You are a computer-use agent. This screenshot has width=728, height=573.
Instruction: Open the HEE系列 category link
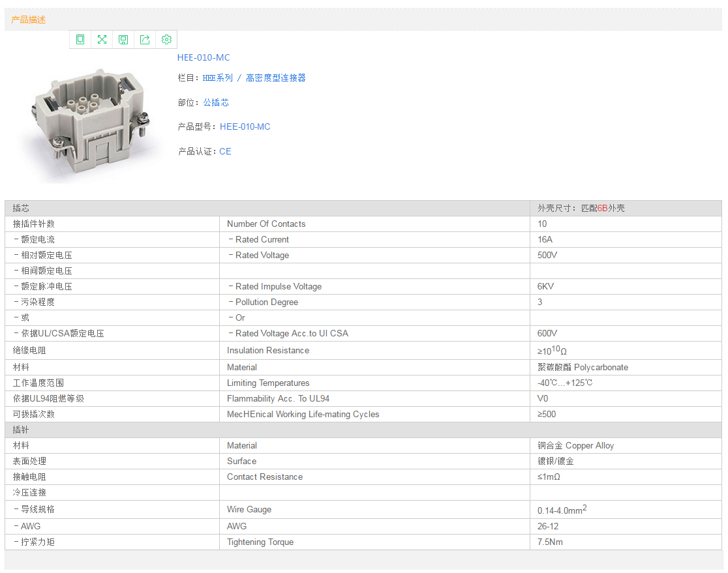click(217, 78)
